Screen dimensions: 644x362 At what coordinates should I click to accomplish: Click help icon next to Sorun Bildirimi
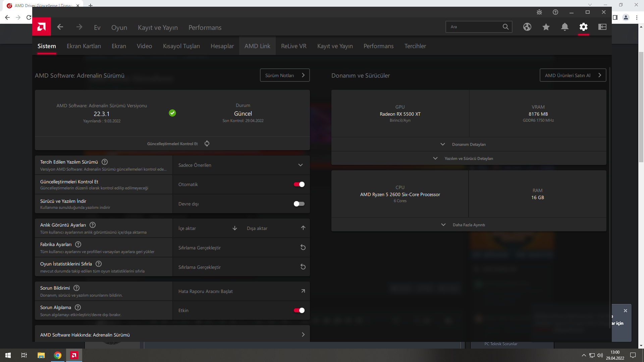coord(76,288)
